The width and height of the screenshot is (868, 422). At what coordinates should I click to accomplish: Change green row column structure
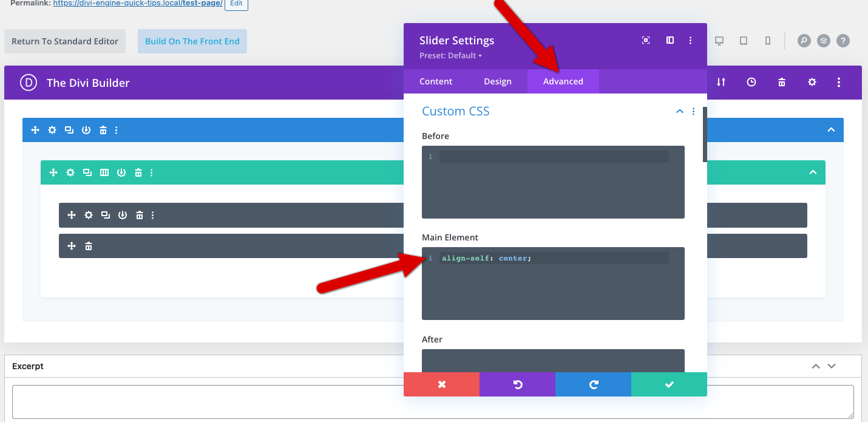point(104,172)
